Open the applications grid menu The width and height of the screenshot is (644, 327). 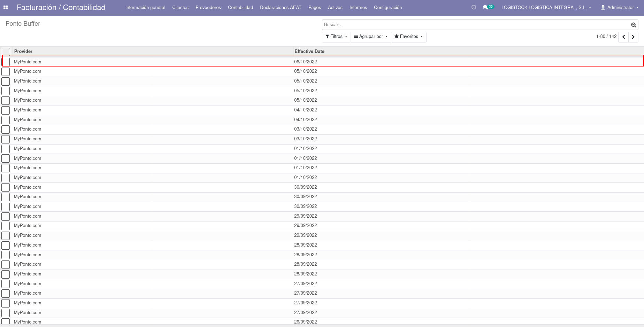click(x=6, y=7)
